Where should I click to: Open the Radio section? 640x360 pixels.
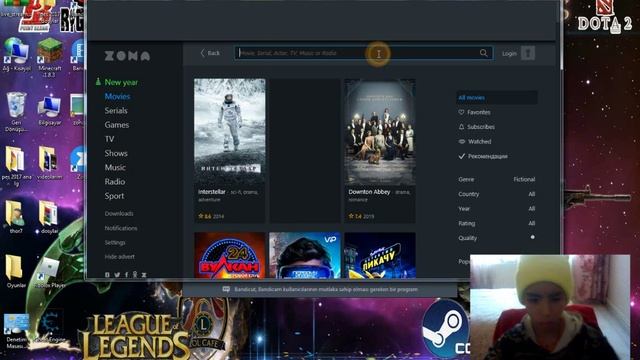coord(115,182)
